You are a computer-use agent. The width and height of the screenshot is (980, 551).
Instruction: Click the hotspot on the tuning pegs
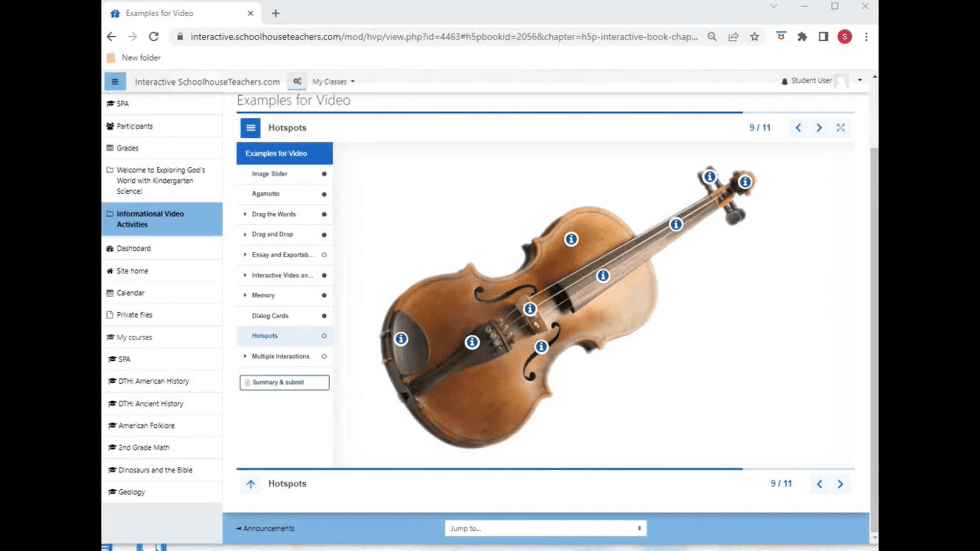click(709, 177)
